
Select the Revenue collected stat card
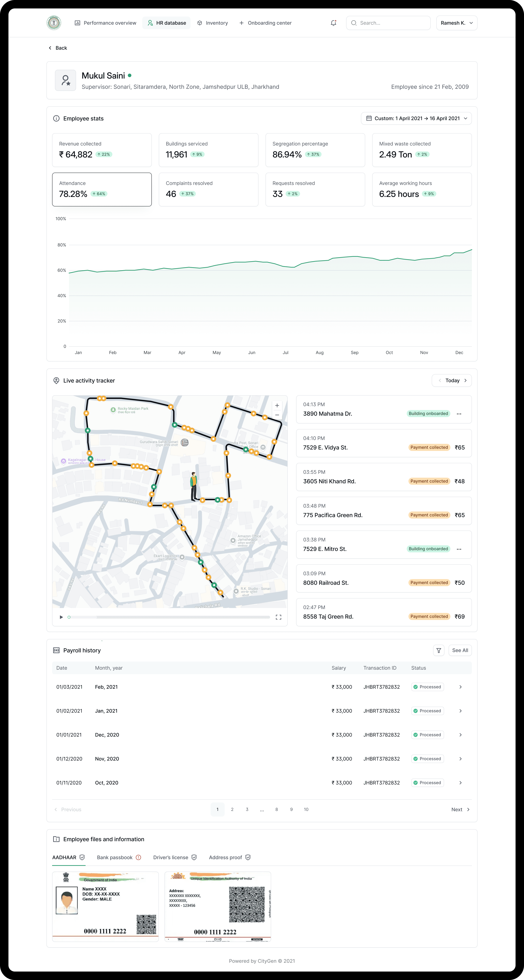pos(102,150)
